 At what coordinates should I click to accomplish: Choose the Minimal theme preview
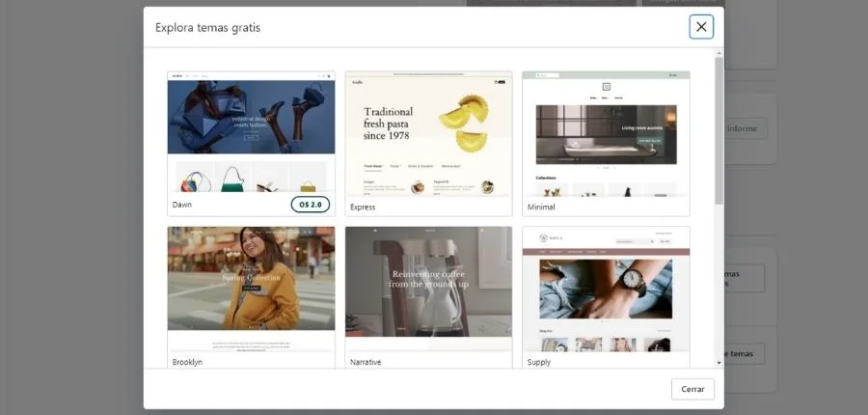[606, 131]
